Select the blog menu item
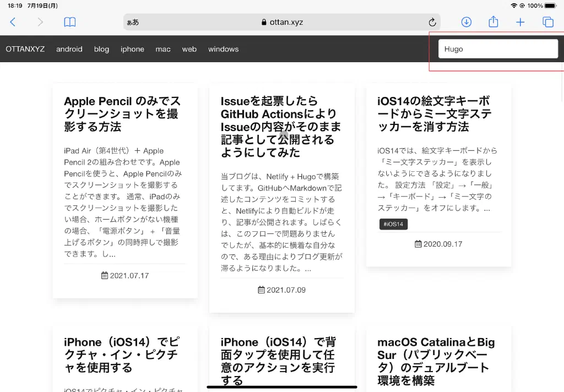Image resolution: width=564 pixels, height=392 pixels. coord(101,49)
